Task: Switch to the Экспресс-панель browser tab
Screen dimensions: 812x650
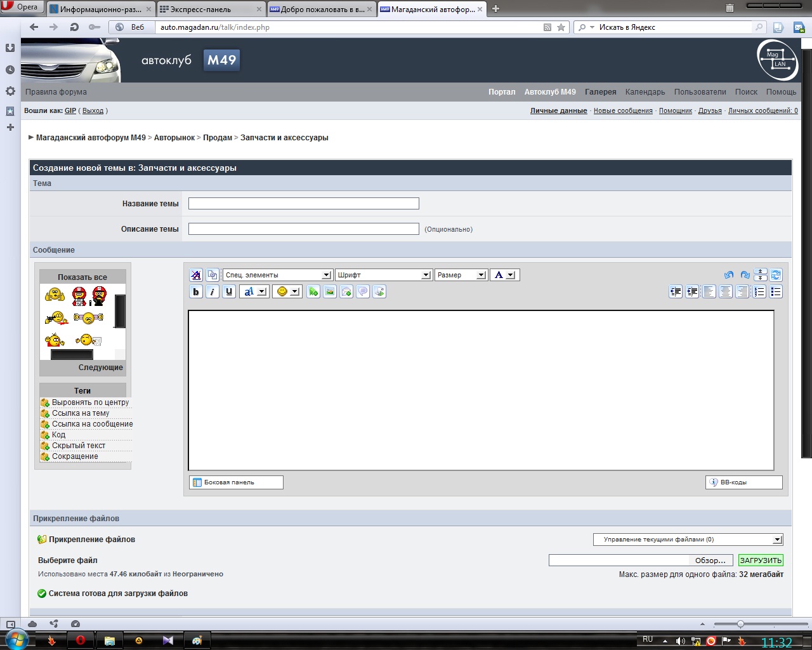Action: tap(209, 9)
